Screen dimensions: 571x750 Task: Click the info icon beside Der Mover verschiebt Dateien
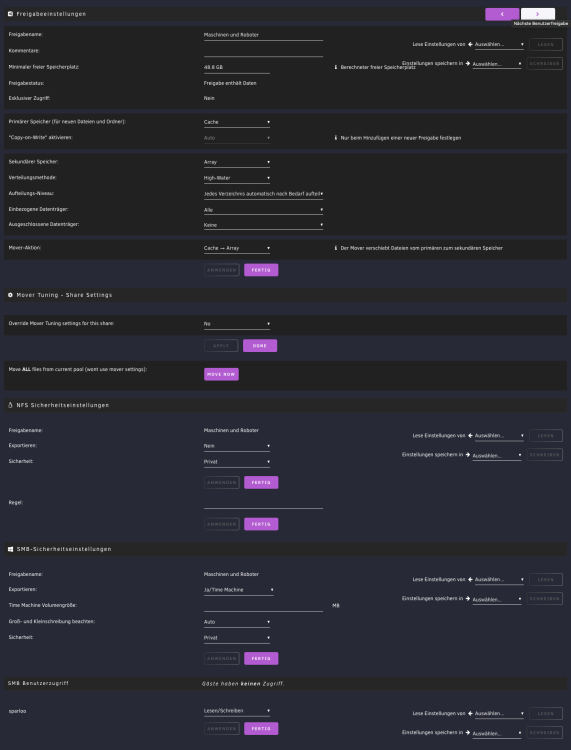point(336,248)
